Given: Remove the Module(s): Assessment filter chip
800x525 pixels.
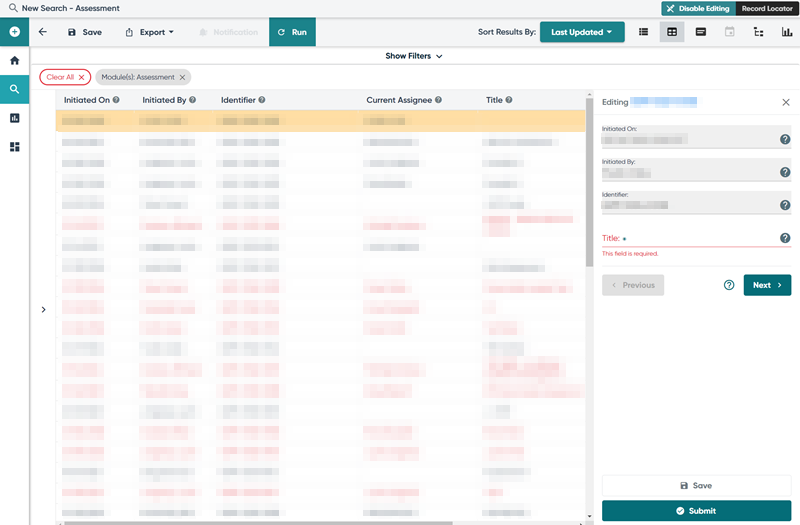Looking at the screenshot, I should (x=182, y=78).
